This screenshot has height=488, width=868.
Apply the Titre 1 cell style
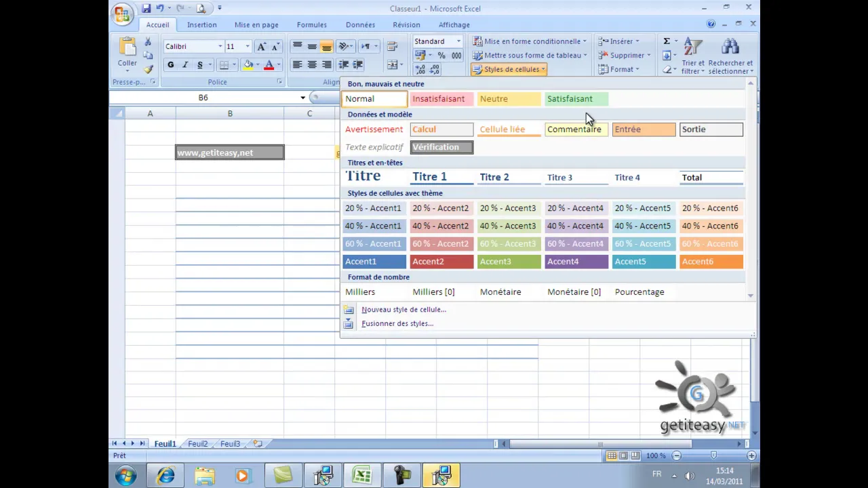coord(441,177)
